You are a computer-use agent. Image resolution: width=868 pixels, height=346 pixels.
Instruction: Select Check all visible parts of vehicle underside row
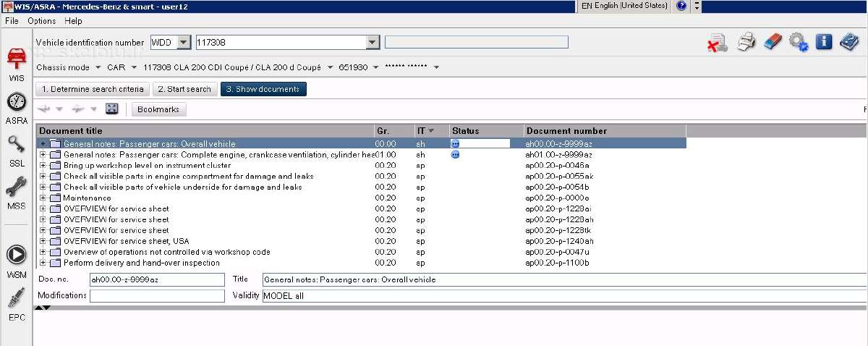[x=361, y=187]
